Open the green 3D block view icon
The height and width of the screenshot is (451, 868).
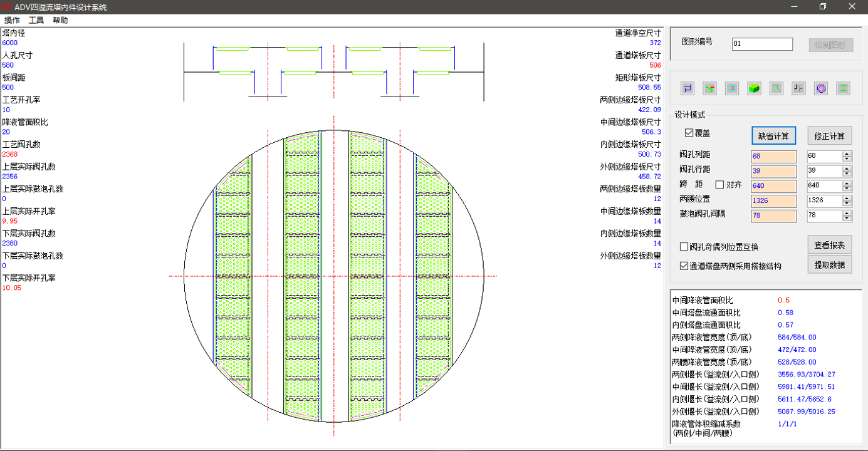(x=754, y=89)
